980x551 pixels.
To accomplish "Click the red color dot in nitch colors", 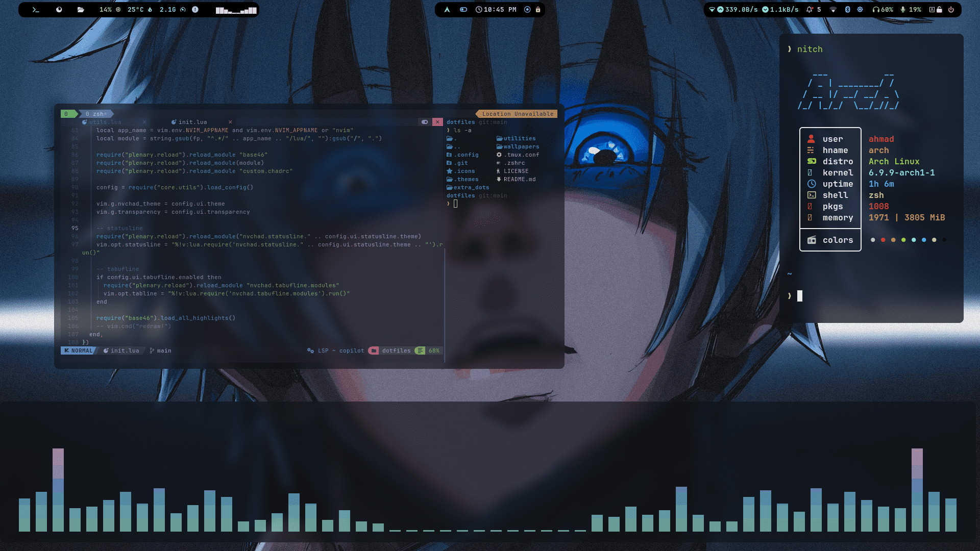I will coord(883,240).
